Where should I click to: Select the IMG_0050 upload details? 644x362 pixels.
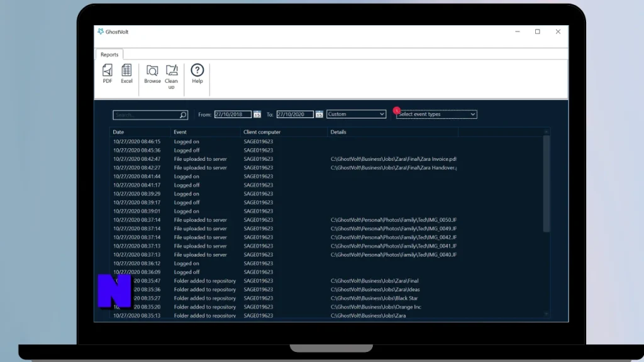394,220
